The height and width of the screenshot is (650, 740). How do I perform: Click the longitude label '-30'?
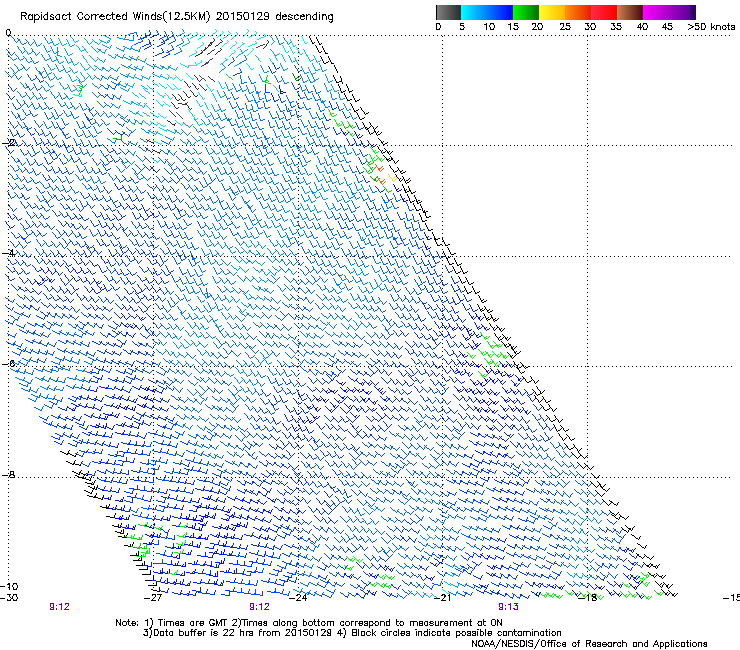pos(9,598)
